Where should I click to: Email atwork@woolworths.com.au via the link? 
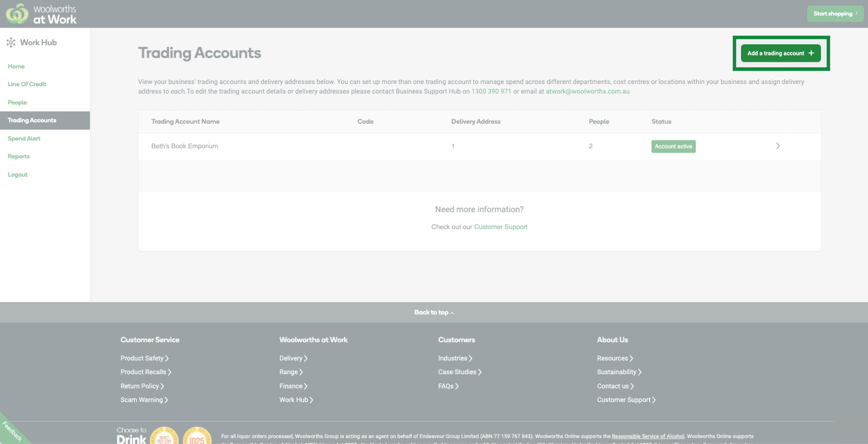[x=587, y=91]
